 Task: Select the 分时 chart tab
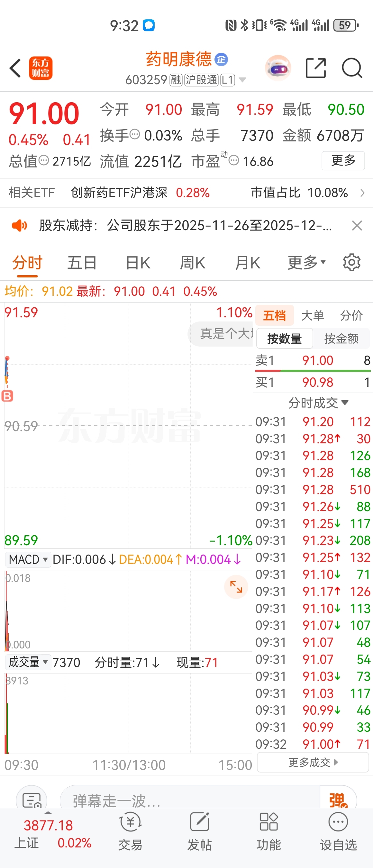27,263
